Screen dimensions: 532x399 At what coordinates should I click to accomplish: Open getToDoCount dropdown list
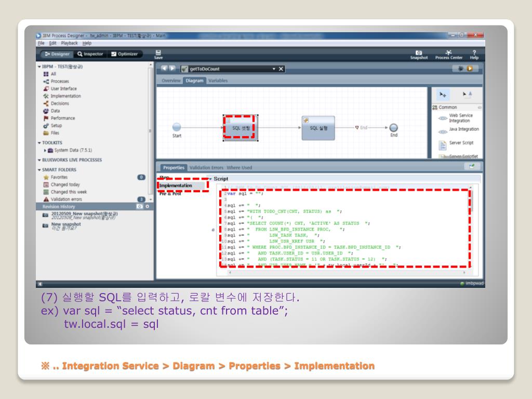(x=273, y=69)
